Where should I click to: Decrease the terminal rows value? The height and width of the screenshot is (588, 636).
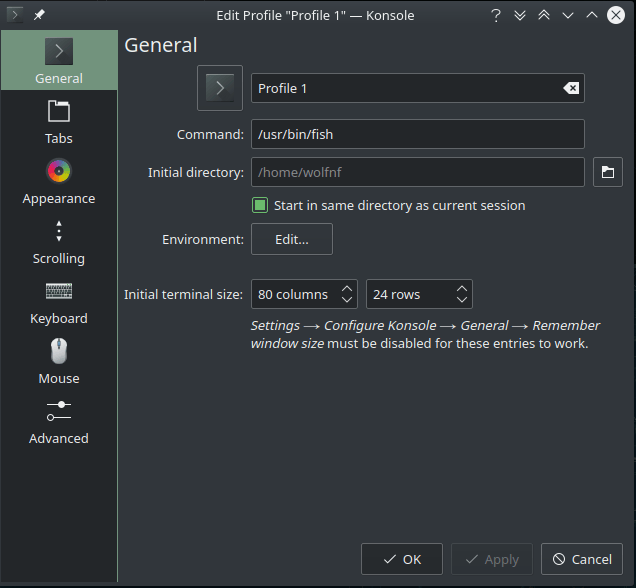click(x=462, y=300)
